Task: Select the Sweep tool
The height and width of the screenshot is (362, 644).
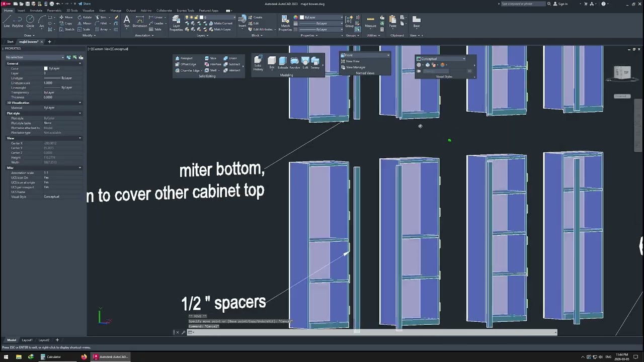Action: [x=315, y=63]
